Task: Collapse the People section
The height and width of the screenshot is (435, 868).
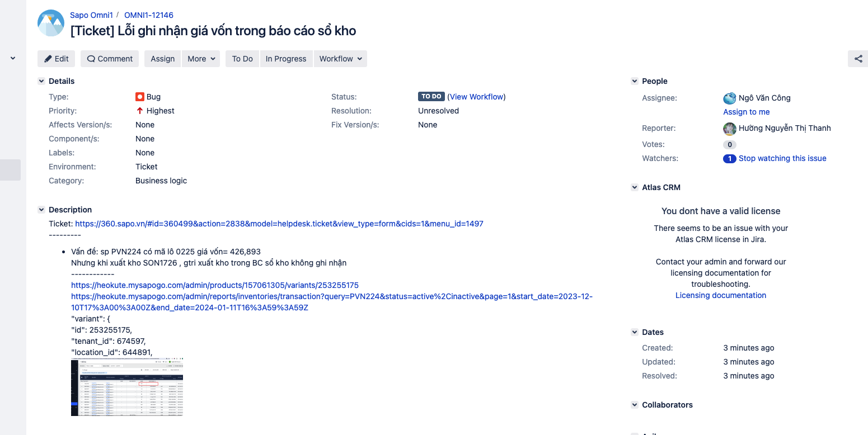Action: click(x=635, y=81)
